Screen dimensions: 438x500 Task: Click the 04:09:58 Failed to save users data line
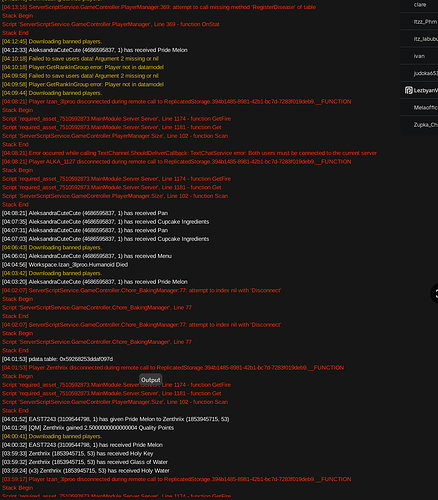click(80, 76)
